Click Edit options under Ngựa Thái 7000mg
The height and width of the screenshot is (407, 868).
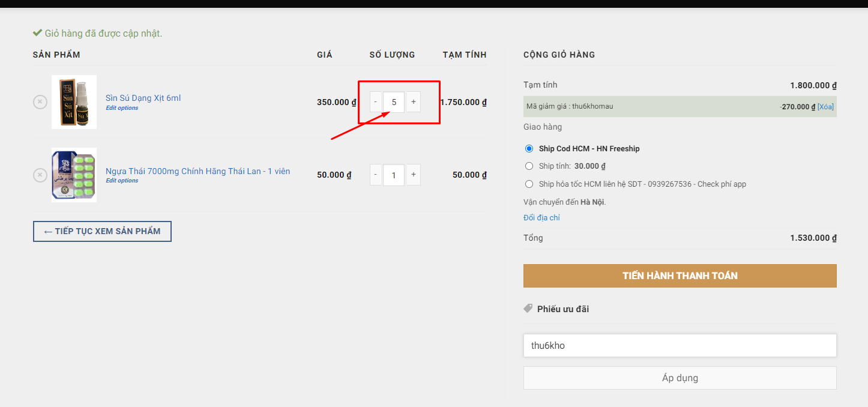pyautogui.click(x=122, y=181)
